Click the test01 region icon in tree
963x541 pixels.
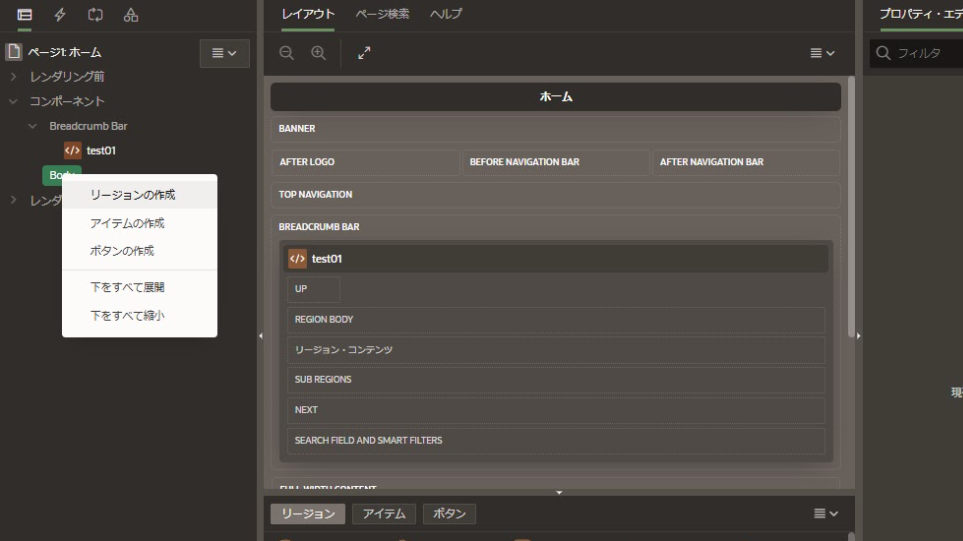72,151
